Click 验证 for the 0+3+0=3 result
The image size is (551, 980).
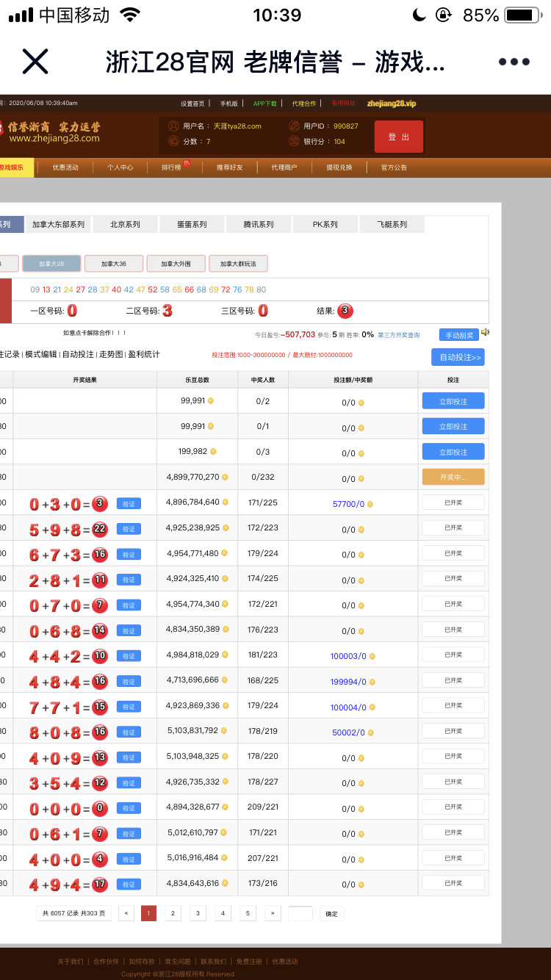click(x=129, y=504)
